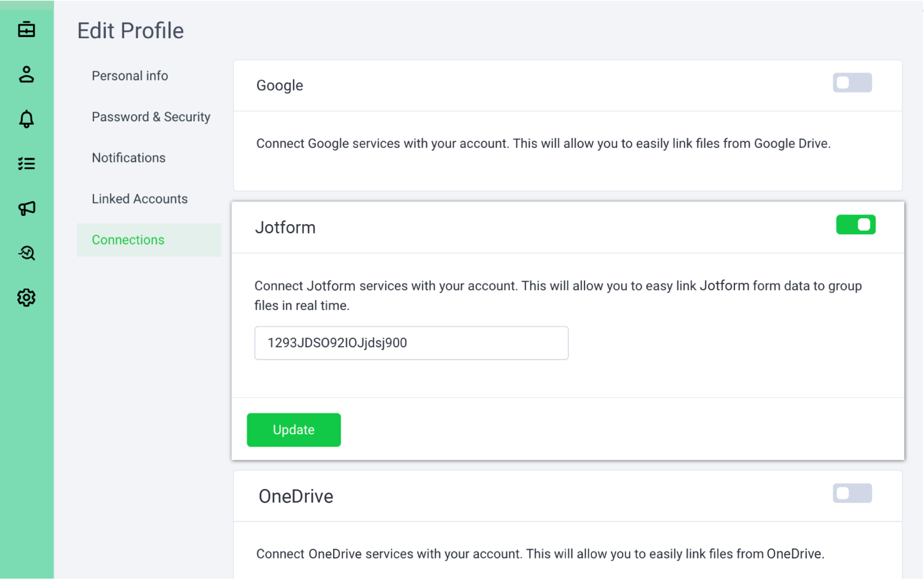Turn on the OneDrive connection toggle

pyautogui.click(x=852, y=494)
